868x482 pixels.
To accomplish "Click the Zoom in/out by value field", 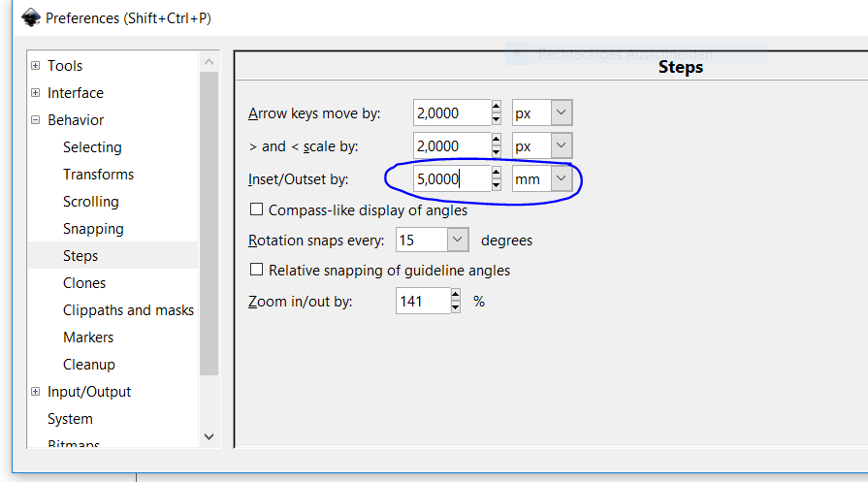I will click(423, 301).
